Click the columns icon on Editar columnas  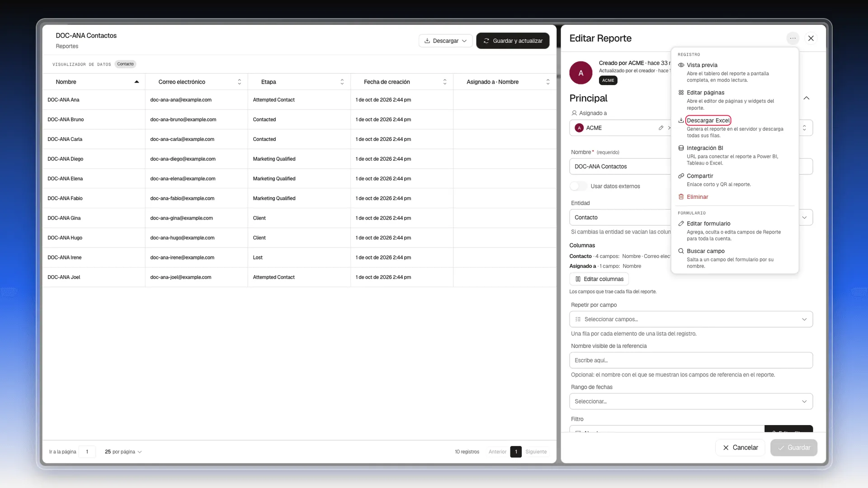578,279
